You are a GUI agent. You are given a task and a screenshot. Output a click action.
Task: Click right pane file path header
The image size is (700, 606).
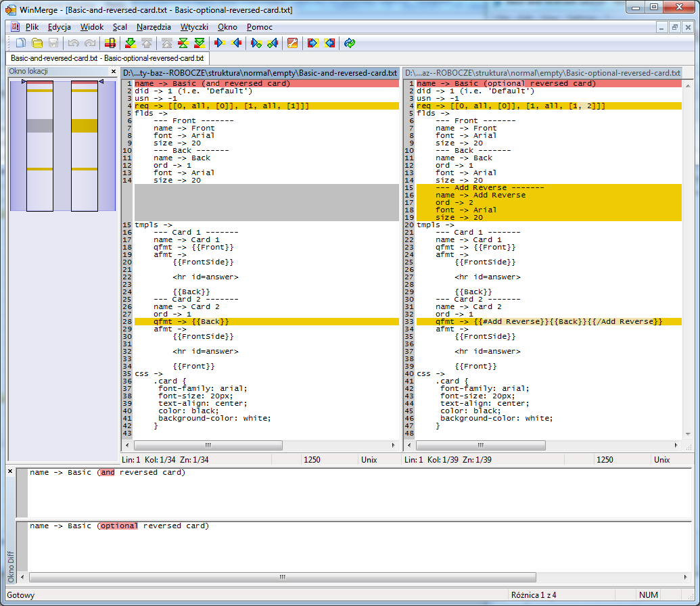(542, 73)
